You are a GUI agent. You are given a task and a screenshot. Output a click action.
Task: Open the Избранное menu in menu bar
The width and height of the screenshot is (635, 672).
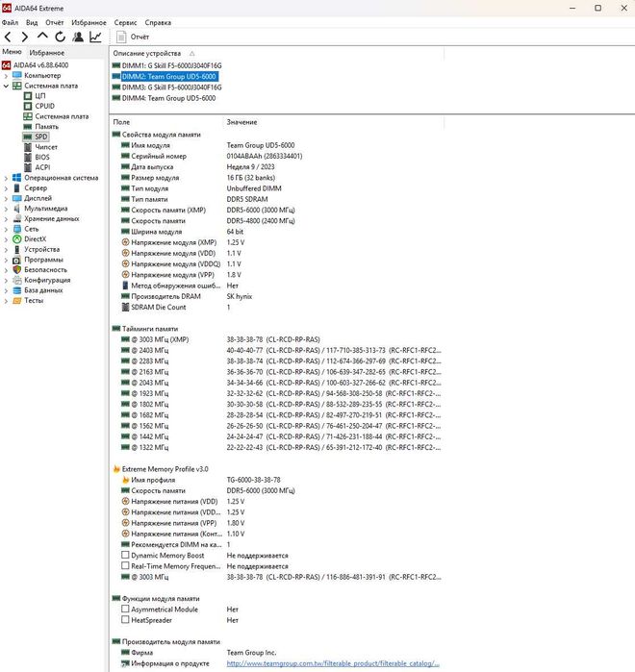pos(89,23)
